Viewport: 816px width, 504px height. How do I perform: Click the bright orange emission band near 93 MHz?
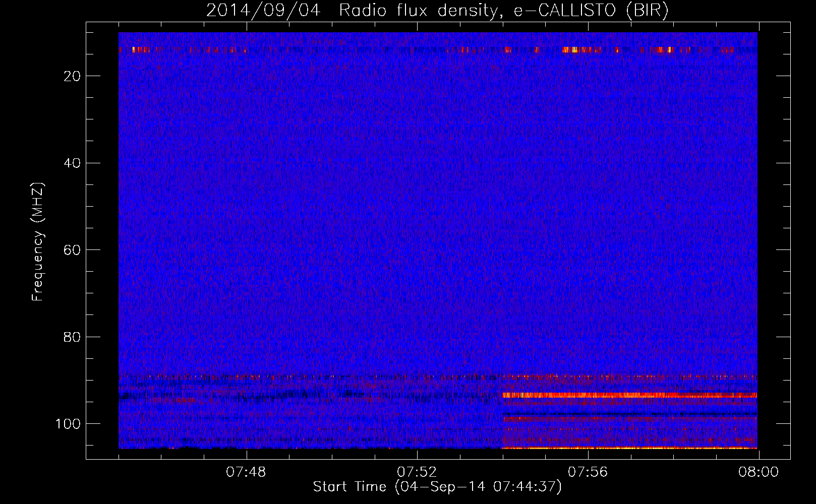[x=629, y=396]
